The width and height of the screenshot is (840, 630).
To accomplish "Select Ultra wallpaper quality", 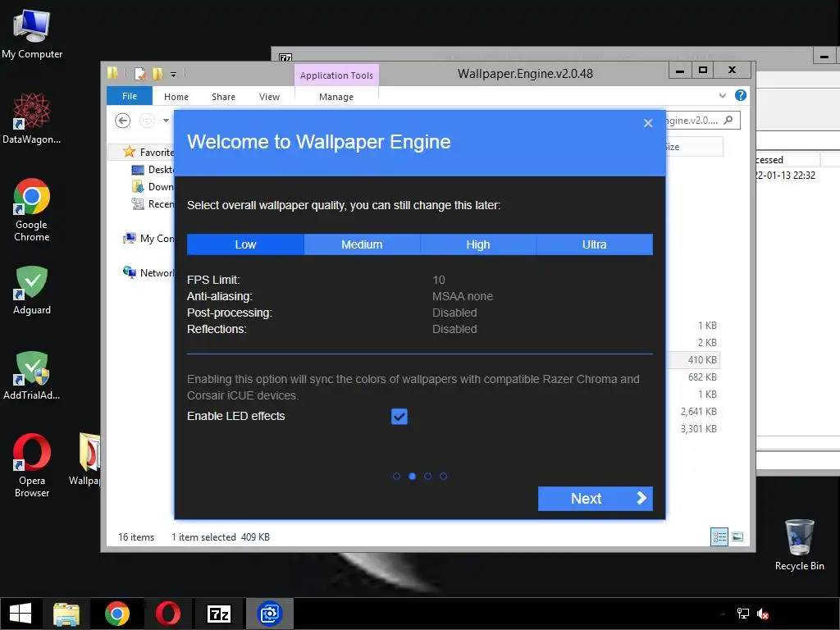I will (x=594, y=244).
